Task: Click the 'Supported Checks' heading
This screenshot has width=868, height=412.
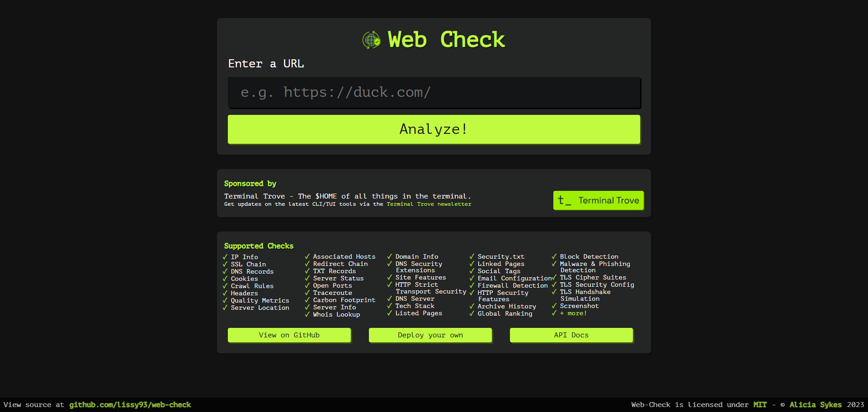Action: (x=259, y=246)
